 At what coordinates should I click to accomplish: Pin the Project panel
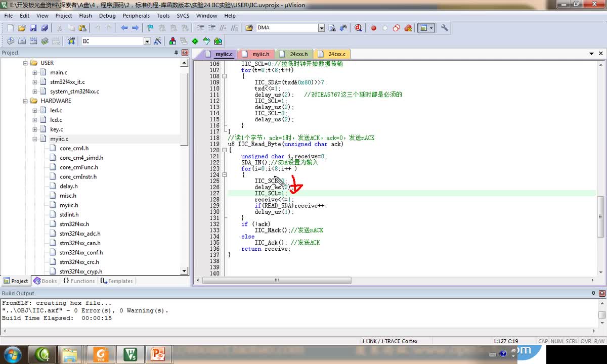[x=176, y=53]
